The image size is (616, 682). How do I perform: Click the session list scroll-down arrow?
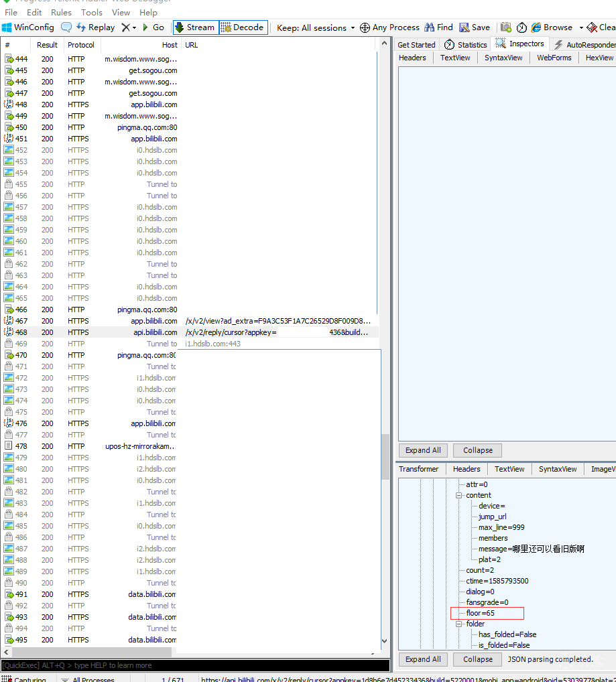tap(385, 641)
